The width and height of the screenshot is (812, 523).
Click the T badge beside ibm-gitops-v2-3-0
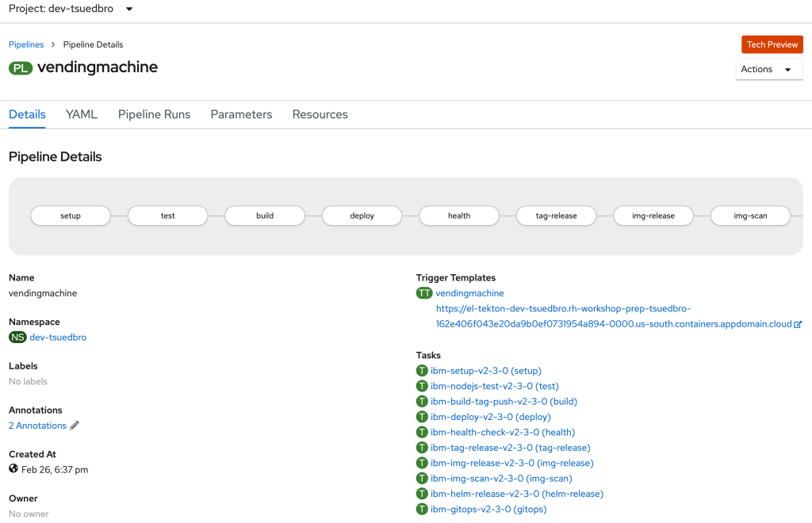coord(422,510)
